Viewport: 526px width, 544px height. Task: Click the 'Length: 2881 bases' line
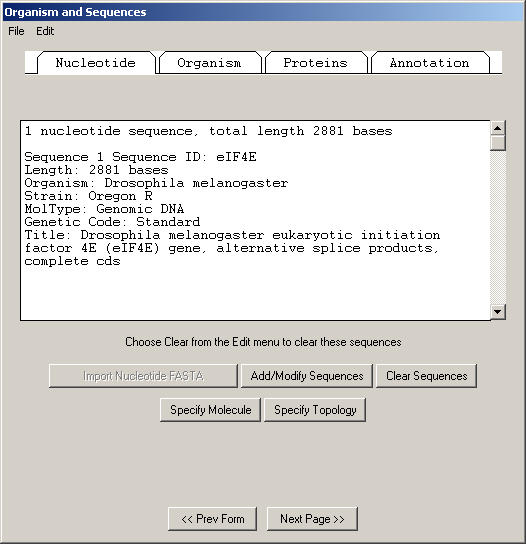click(x=96, y=170)
